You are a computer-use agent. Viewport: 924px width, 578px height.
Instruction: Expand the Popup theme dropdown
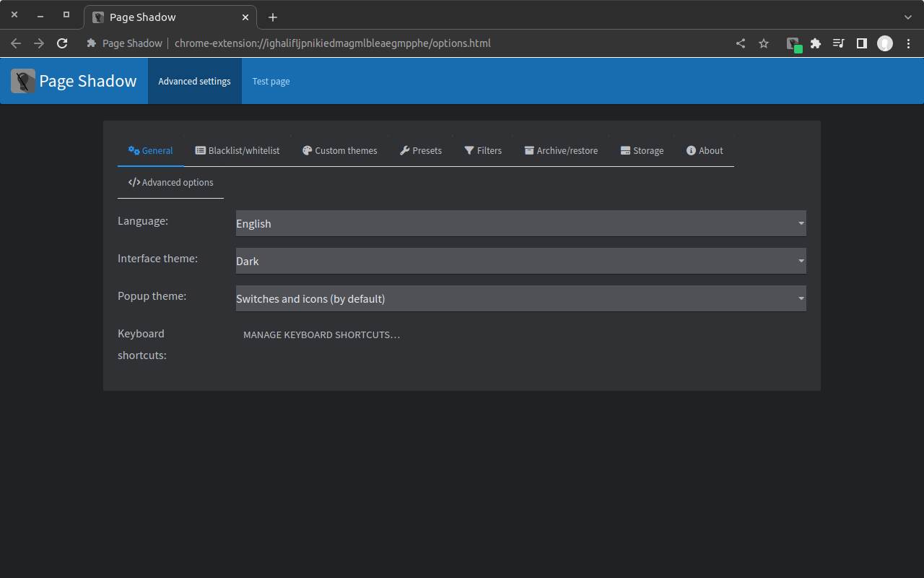pyautogui.click(x=521, y=298)
